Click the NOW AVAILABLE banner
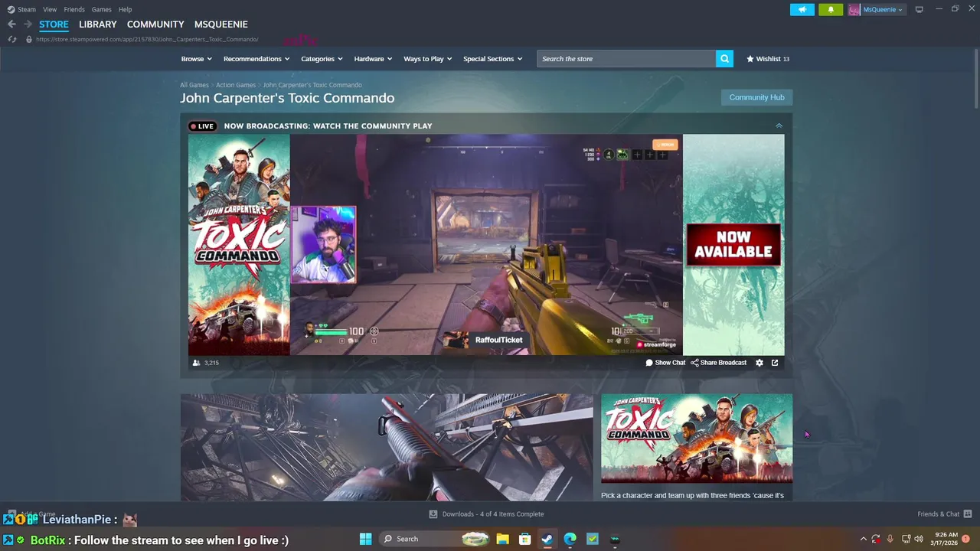 pos(733,245)
